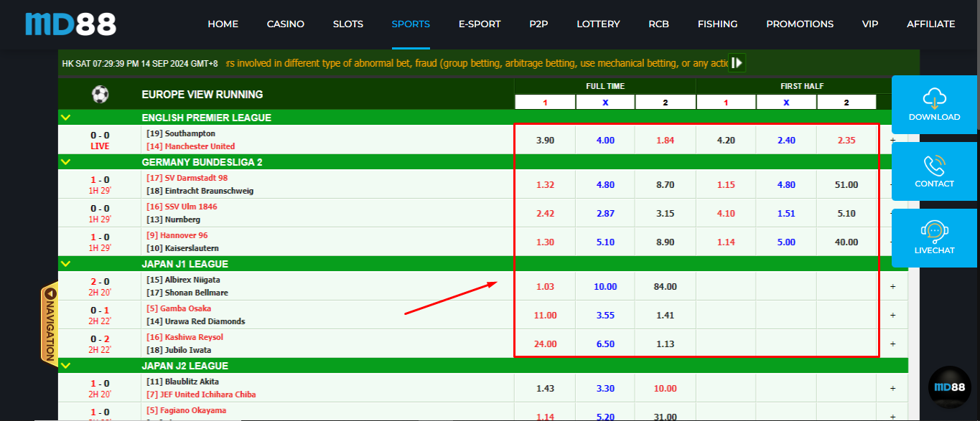Select the 1.03 odds for Albirex Niigata
The image size is (980, 421).
(x=545, y=286)
